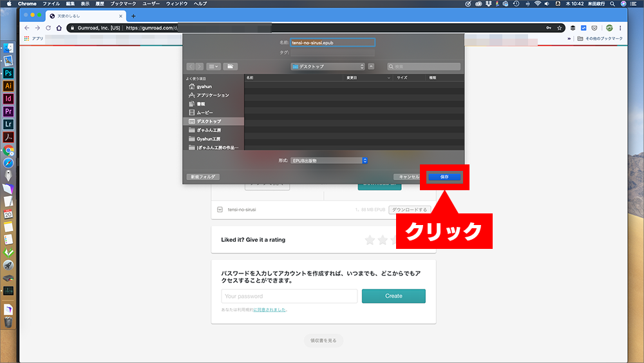Reload the Gumroad page

(48, 28)
